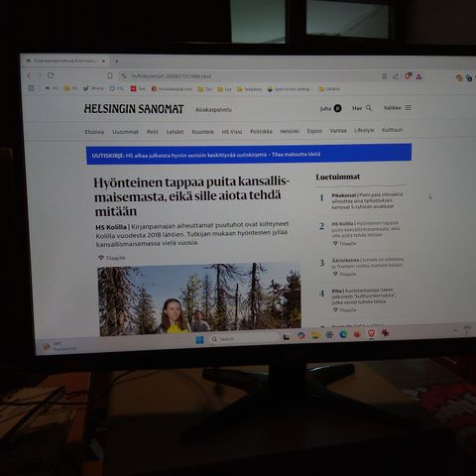Screen dimensions: 476x476
Task: Click the HS Kolilla tag in the lead
Action: [111, 227]
